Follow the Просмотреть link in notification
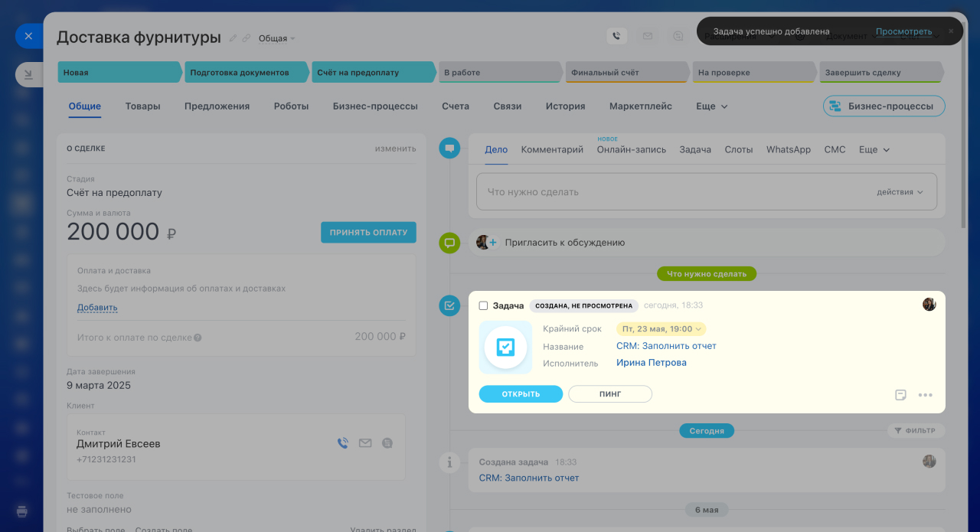The width and height of the screenshot is (980, 532). 904,31
